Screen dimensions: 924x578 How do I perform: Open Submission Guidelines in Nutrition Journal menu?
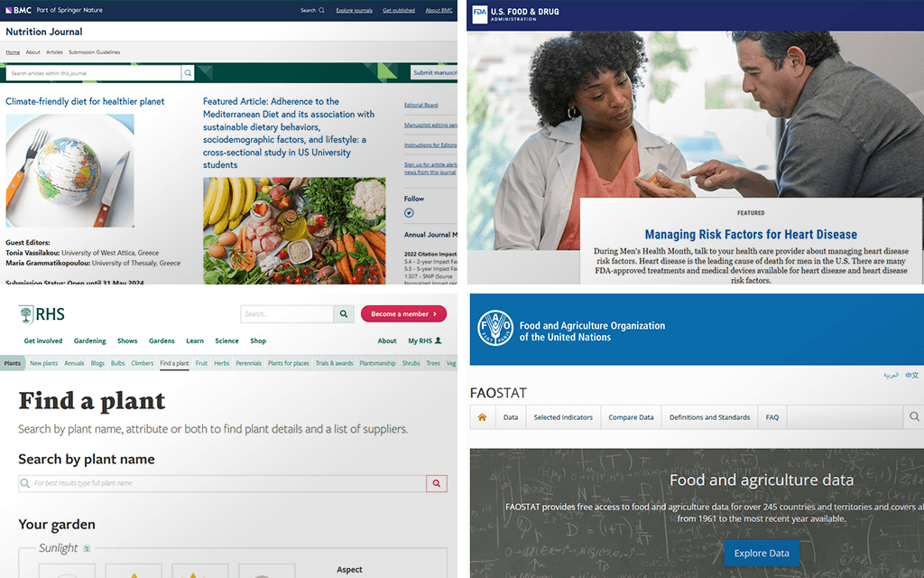(94, 51)
